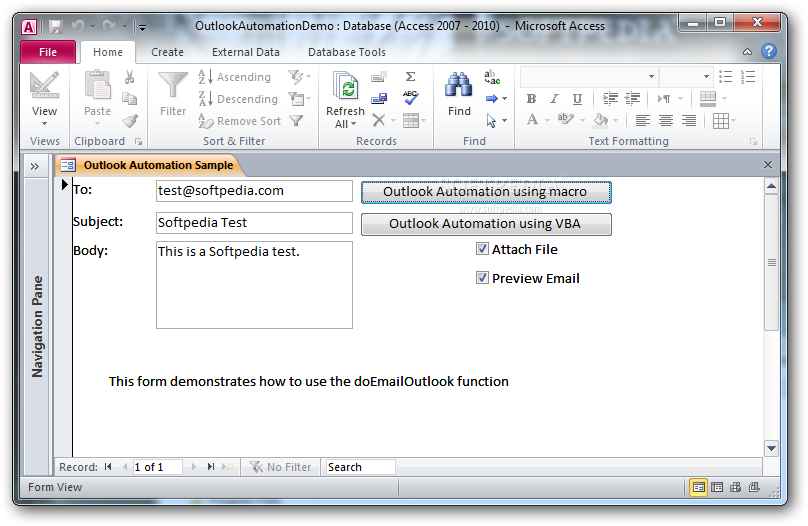Open the View mode button
808x526 pixels.
44,99
